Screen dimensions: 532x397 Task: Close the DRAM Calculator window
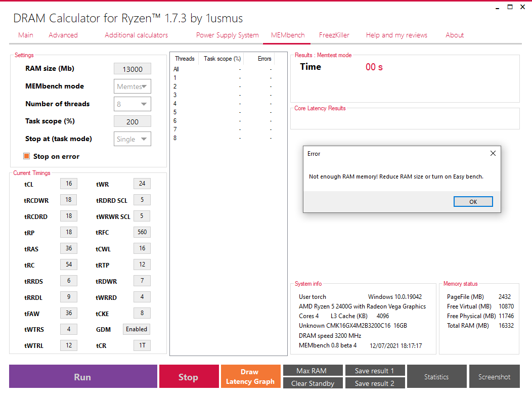[522, 7]
